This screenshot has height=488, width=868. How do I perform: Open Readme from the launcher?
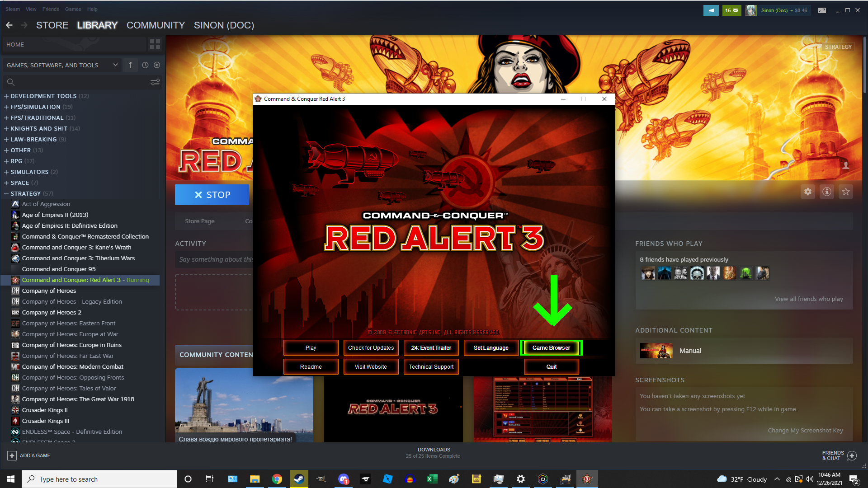click(311, 367)
